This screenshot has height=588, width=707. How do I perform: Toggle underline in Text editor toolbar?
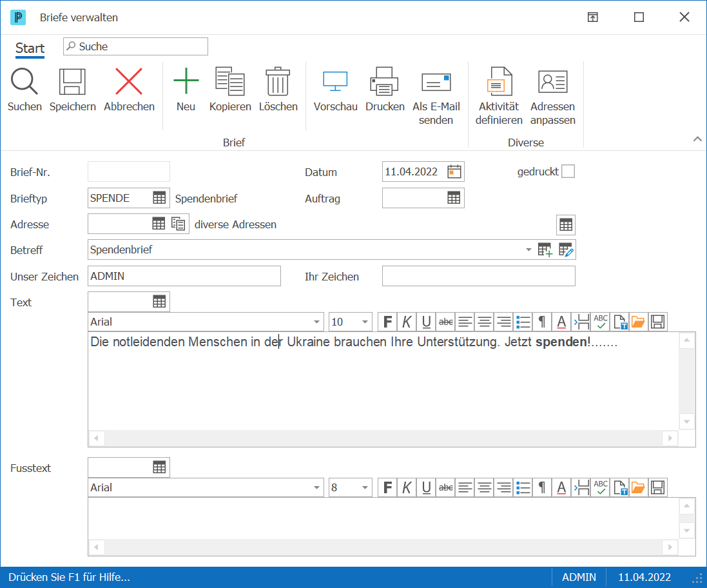(426, 322)
